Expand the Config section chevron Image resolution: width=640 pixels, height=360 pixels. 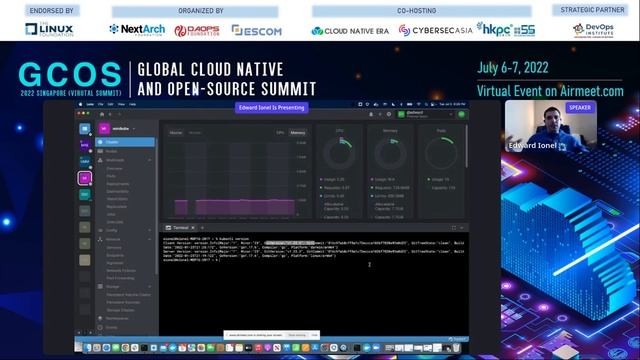pyautogui.click(x=150, y=230)
